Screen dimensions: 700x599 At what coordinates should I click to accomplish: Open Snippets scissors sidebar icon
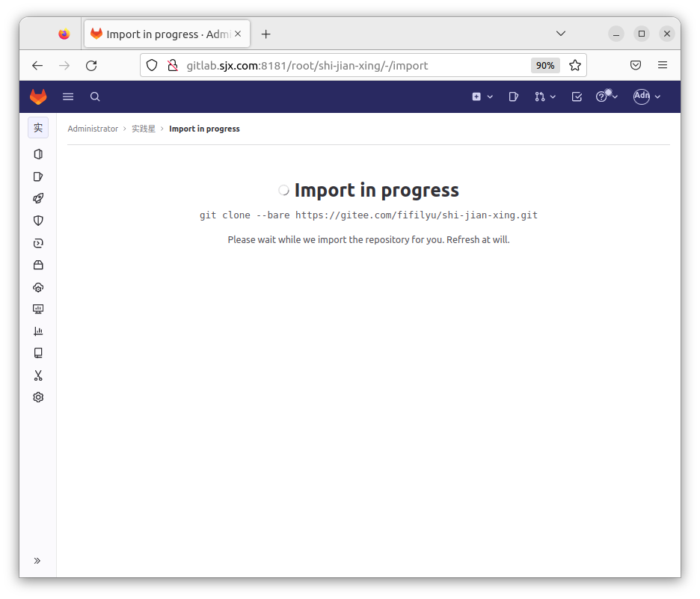pyautogui.click(x=38, y=375)
